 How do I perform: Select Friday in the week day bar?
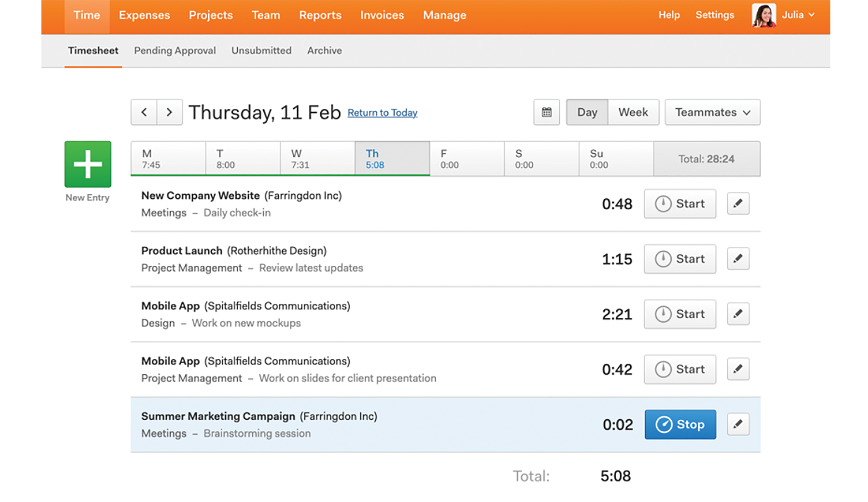(x=467, y=159)
